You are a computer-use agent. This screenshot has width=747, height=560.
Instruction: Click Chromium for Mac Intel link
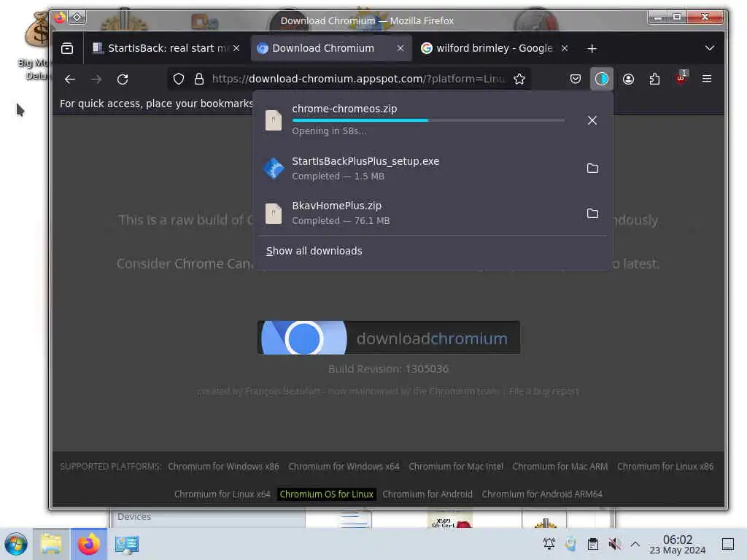point(456,467)
